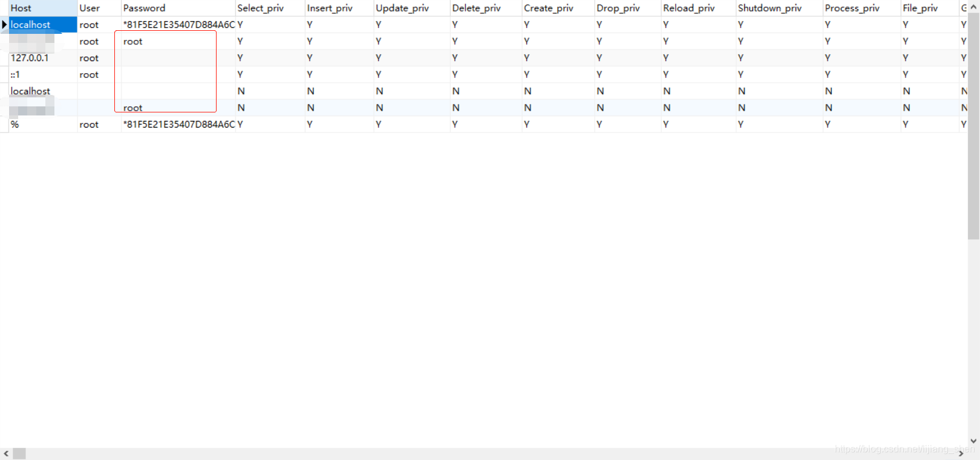
Task: Click Process_priv Y in % row
Action: pos(861,125)
